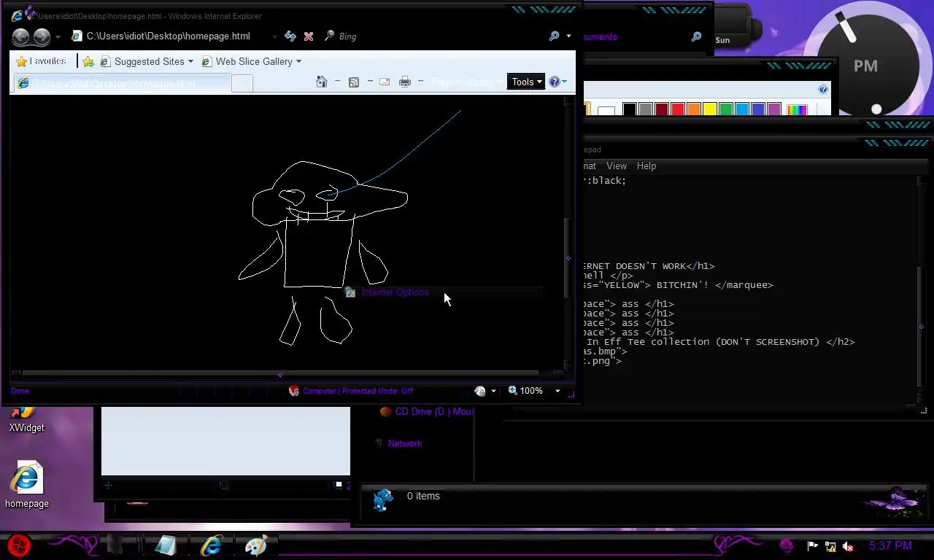Open the homepage desktop file icon
This screenshot has height=560, width=934.
(27, 485)
